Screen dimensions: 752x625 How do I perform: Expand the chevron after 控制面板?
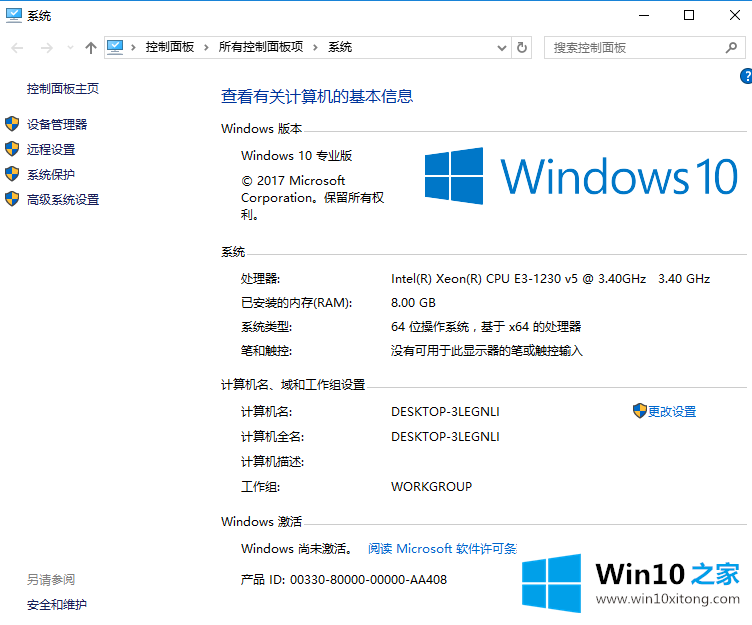pos(206,47)
